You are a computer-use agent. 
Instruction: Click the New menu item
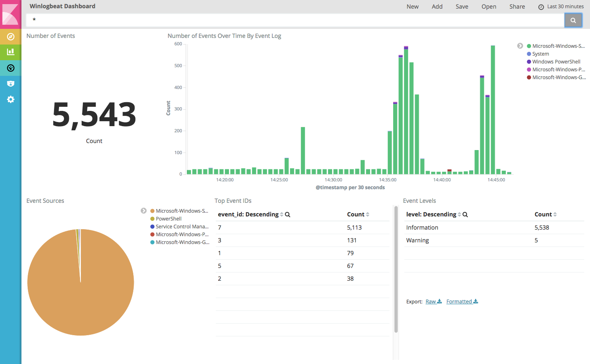413,6
